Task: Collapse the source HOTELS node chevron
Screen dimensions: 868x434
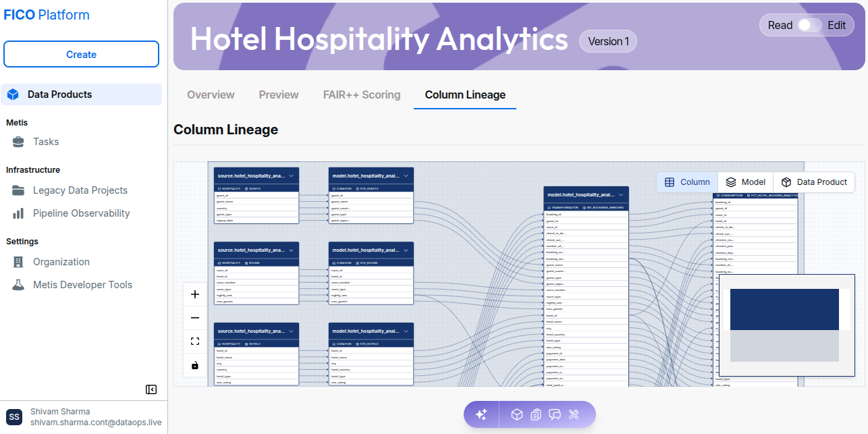Action: [292, 331]
